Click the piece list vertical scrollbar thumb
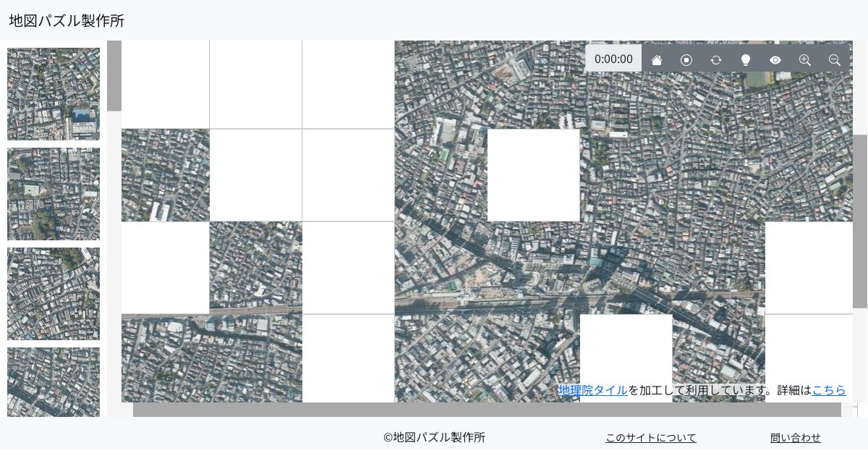The image size is (868, 456). click(114, 76)
